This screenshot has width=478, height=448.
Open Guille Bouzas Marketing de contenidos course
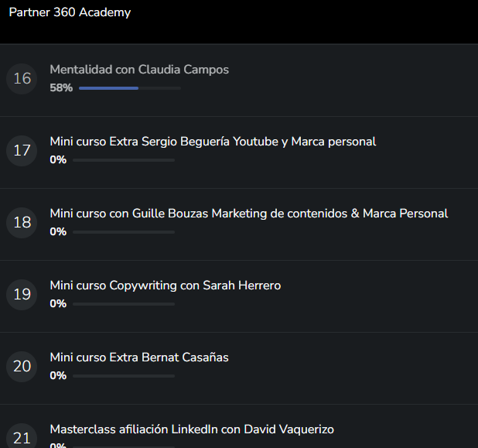[x=248, y=214]
